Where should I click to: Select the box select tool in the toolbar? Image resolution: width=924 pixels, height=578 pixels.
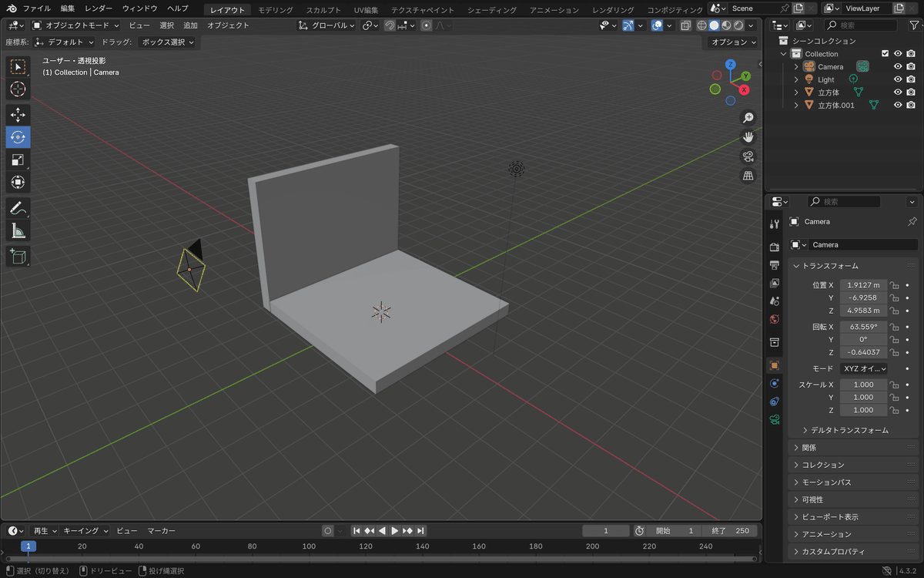pyautogui.click(x=18, y=66)
